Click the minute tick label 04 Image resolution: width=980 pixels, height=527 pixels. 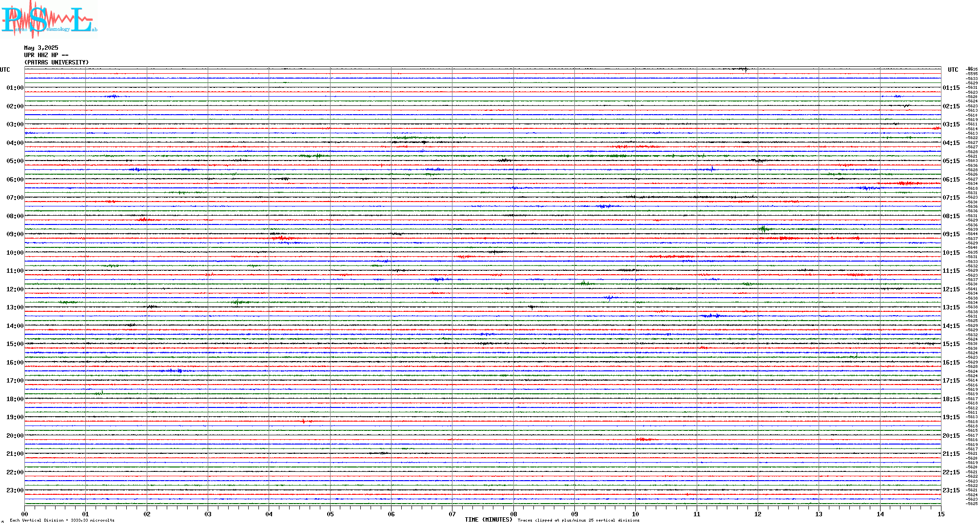[x=269, y=514]
